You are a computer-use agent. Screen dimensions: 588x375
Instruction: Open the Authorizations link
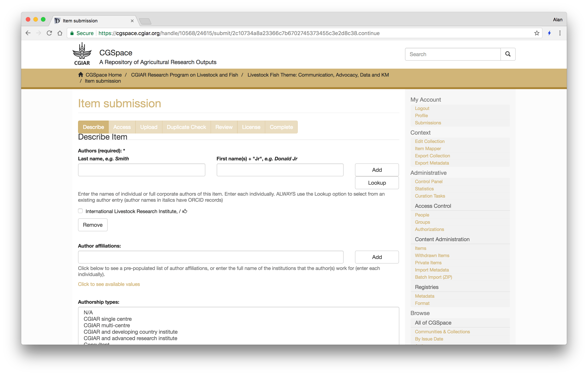(429, 229)
